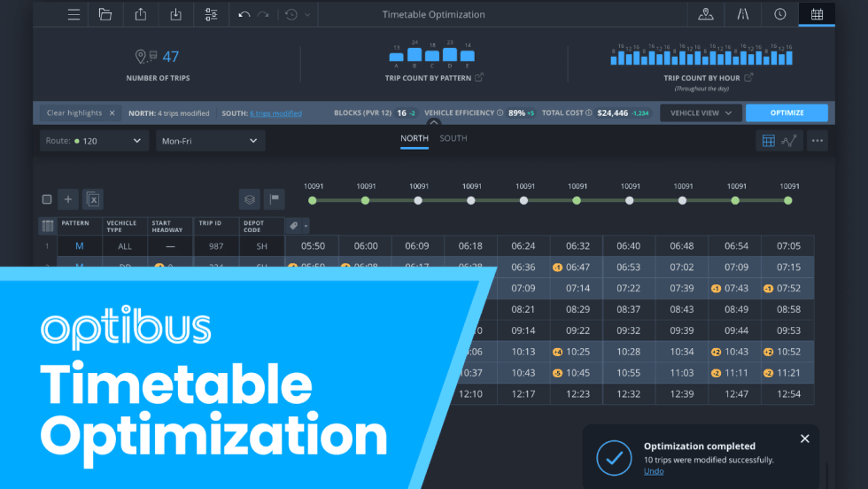Export timetable with the Excel icon
The width and height of the screenshot is (868, 489).
point(93,199)
